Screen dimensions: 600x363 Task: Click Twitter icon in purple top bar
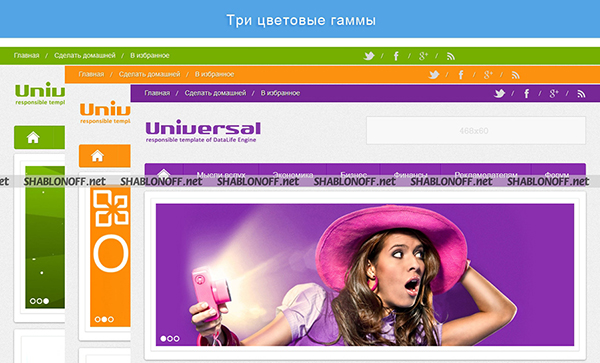[500, 94]
